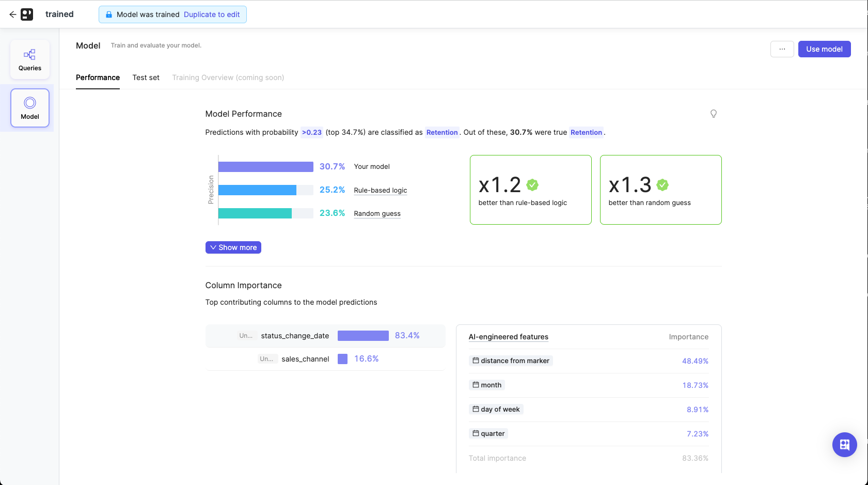Open the Queries panel in the sidebar
Screen dimensions: 868x485
[29, 59]
